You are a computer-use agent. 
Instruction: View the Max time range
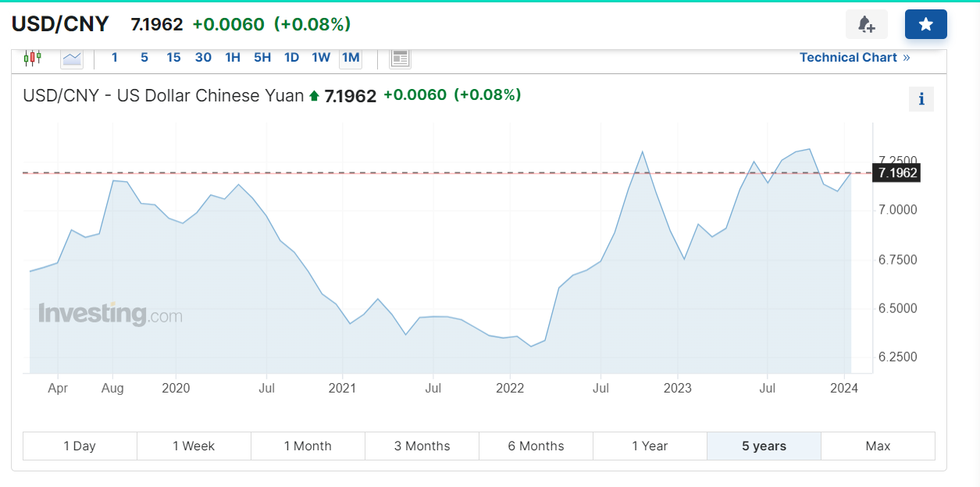(878, 446)
